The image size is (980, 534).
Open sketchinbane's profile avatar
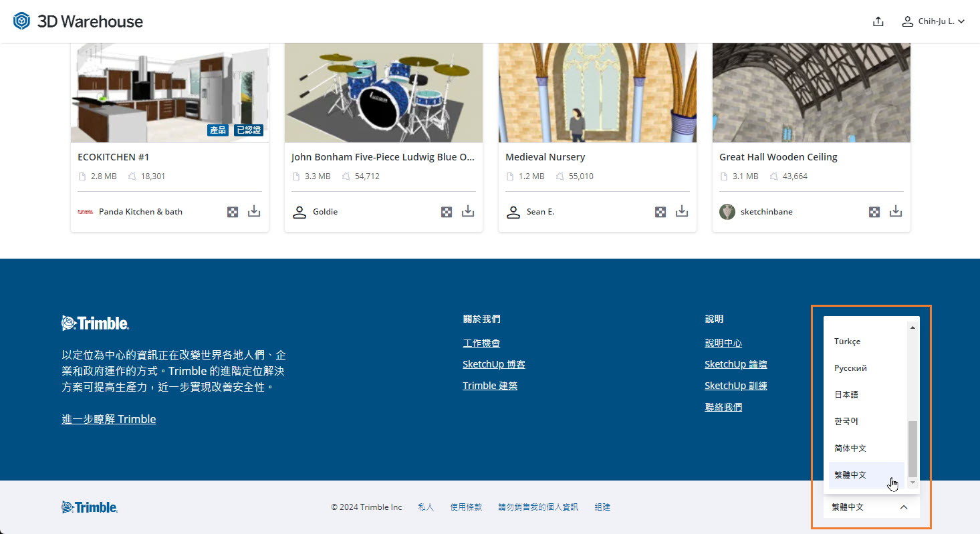click(x=727, y=212)
